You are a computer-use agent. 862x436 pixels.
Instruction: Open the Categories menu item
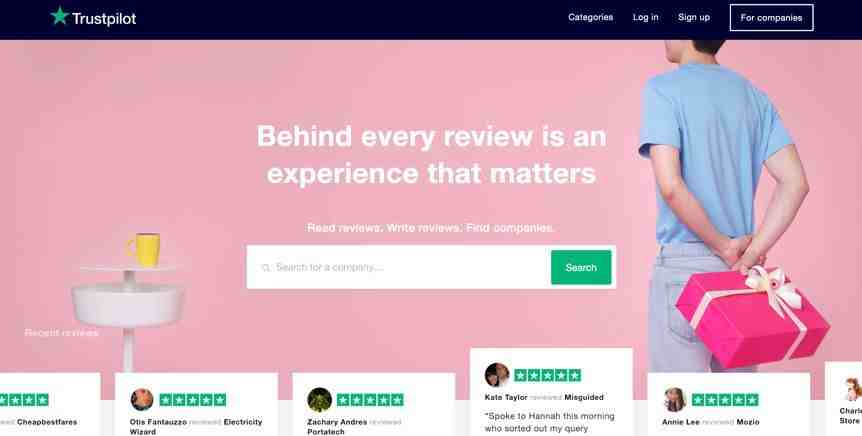[x=590, y=17]
